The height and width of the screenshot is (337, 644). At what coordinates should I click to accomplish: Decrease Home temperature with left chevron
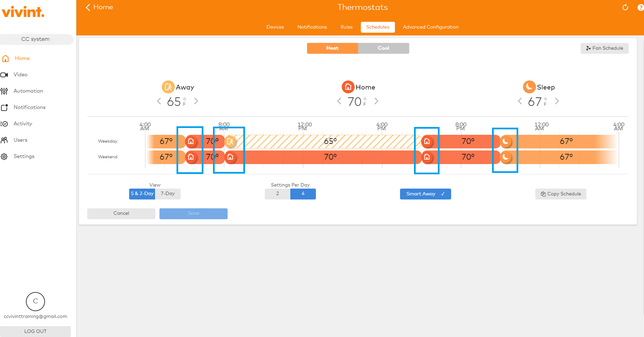point(339,101)
